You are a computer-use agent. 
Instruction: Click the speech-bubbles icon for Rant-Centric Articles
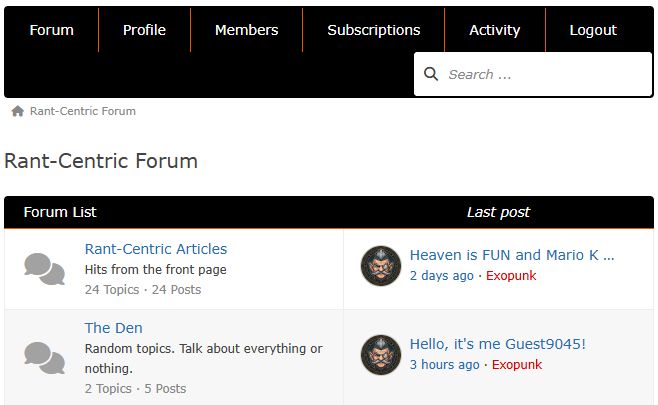point(44,269)
